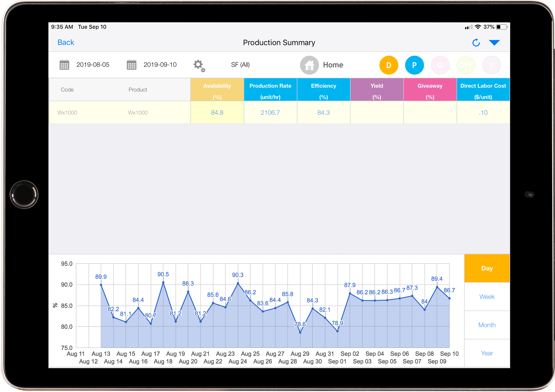Viewport: 555px width, 392px height.
Task: Open the blue dropdown triangle menu
Action: (x=494, y=43)
